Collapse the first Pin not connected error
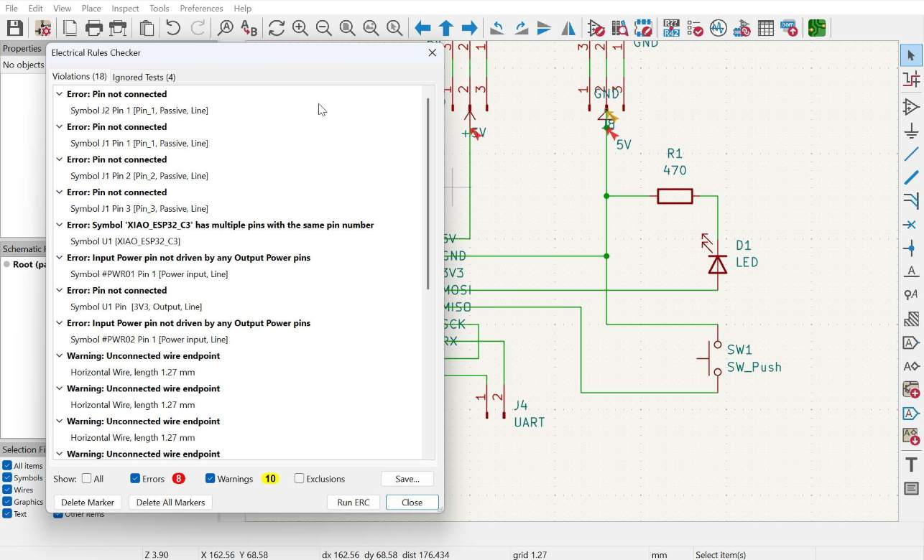Image resolution: width=924 pixels, height=560 pixels. click(60, 94)
